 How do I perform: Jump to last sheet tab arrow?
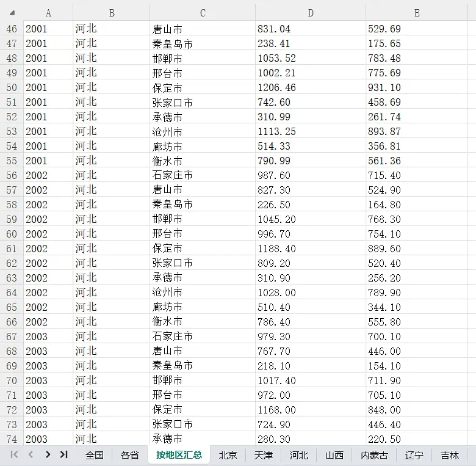[63, 454]
